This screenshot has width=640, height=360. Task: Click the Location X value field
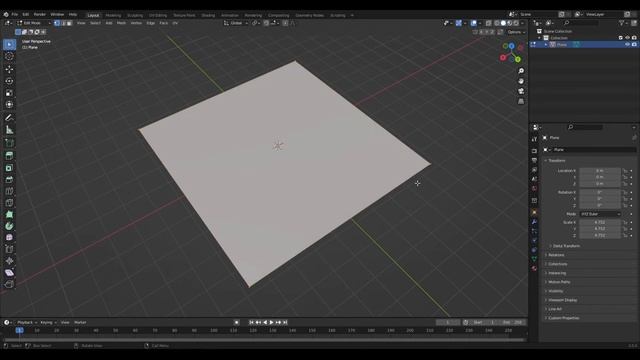[600, 171]
